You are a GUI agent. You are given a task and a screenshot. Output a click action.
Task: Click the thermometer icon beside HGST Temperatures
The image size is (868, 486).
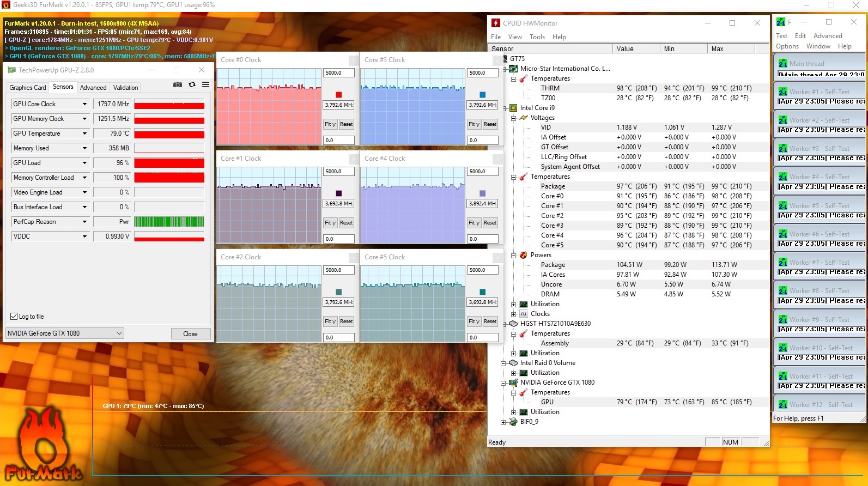coord(524,333)
